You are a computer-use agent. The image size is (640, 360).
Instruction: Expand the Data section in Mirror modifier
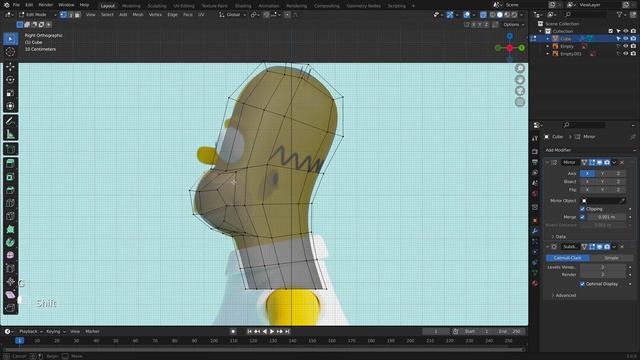pos(558,237)
